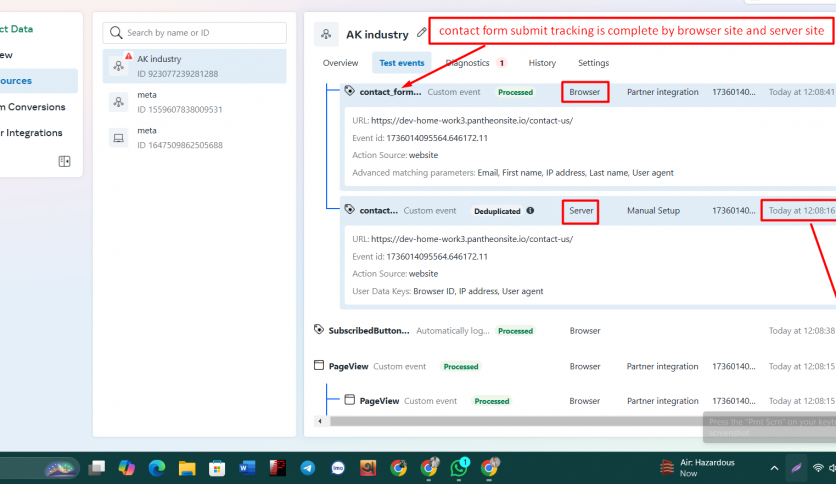
Task: Click the Diagnostics notification badge 1
Action: coord(501,63)
